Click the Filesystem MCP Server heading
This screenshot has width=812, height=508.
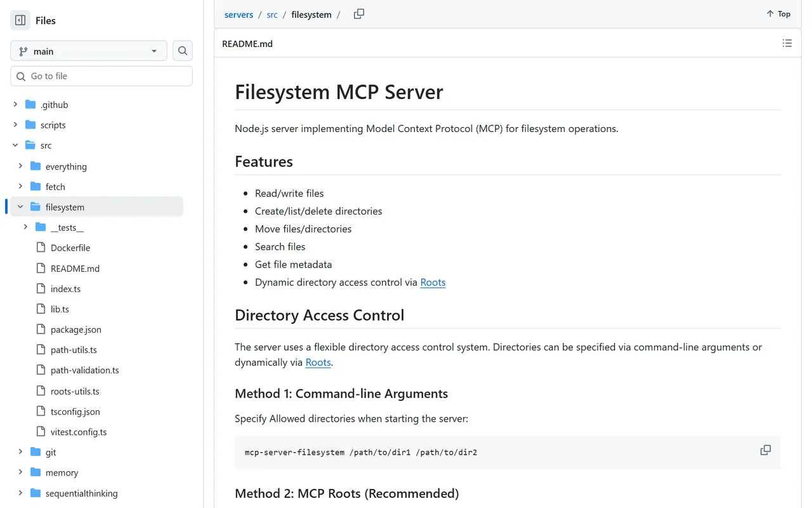pos(339,92)
